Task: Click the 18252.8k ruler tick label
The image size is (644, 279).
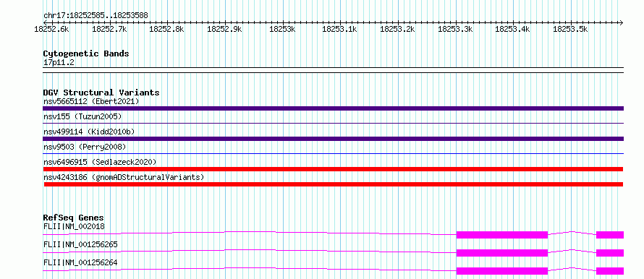Action: (167, 29)
